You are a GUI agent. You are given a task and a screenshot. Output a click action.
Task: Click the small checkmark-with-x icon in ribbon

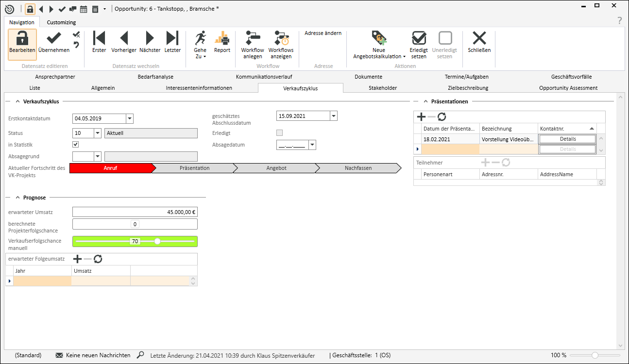pos(76,35)
